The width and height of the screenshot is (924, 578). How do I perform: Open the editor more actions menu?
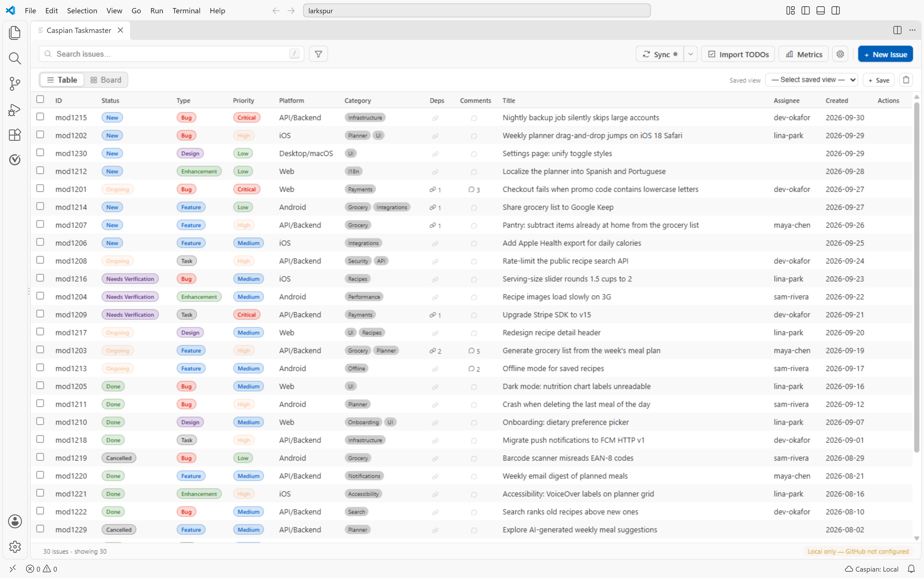point(912,30)
